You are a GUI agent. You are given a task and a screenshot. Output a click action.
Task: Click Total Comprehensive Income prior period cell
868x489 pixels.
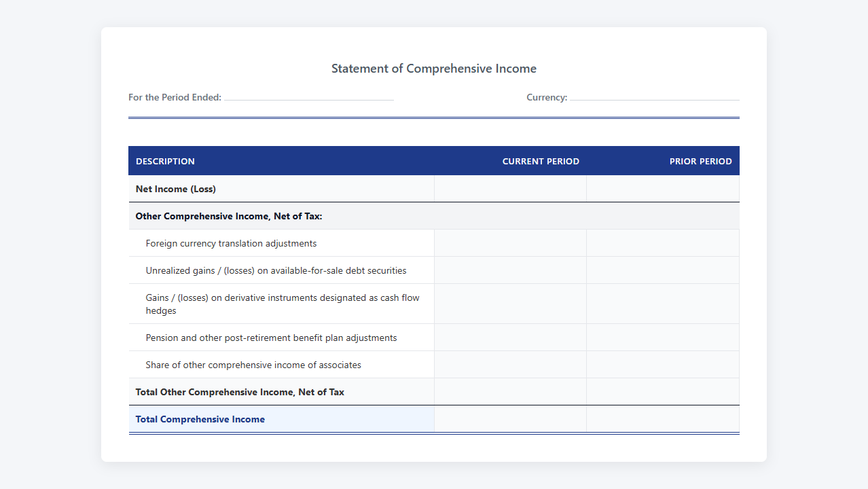click(663, 419)
